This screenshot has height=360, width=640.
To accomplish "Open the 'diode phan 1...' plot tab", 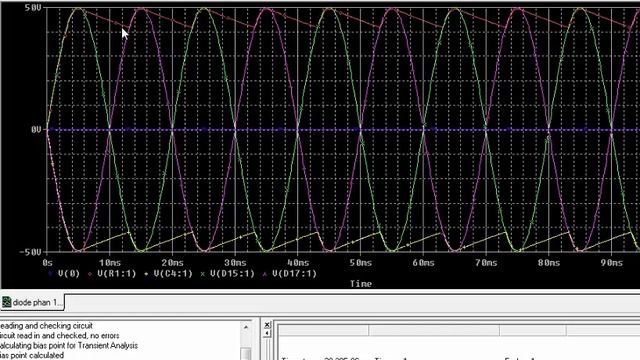I will pos(32,302).
